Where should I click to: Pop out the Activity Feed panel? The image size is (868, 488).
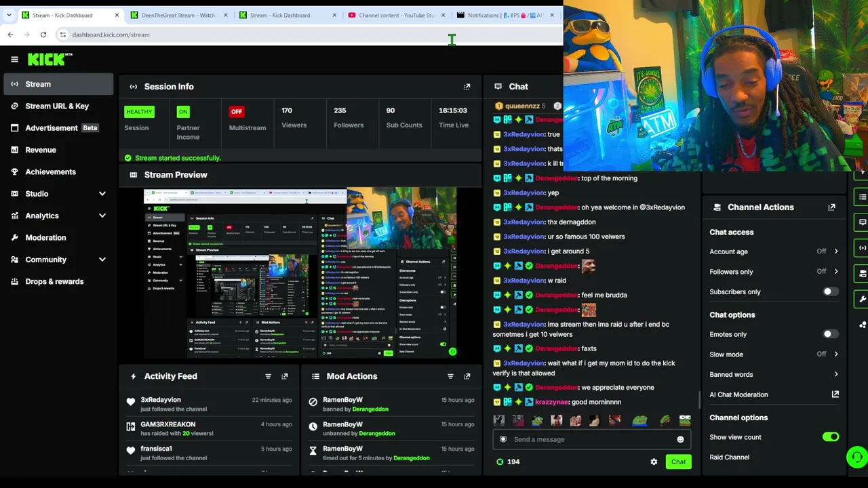point(284,376)
